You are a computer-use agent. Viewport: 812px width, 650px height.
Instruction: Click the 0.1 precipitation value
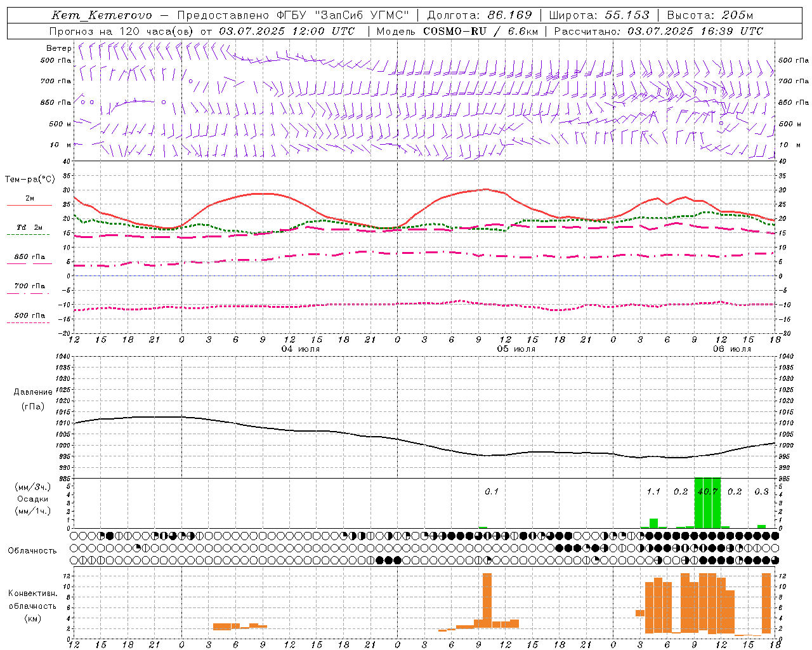[x=492, y=492]
